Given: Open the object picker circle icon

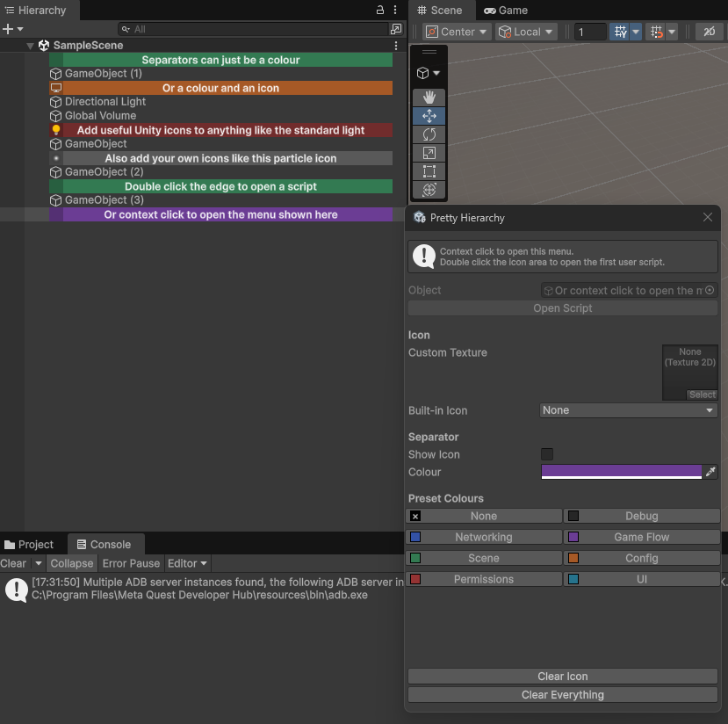Looking at the screenshot, I should (710, 290).
